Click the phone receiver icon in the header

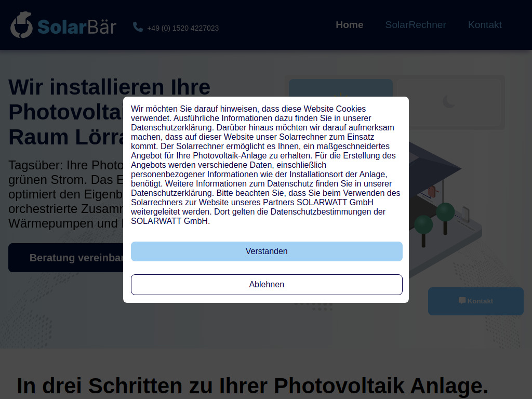137,26
